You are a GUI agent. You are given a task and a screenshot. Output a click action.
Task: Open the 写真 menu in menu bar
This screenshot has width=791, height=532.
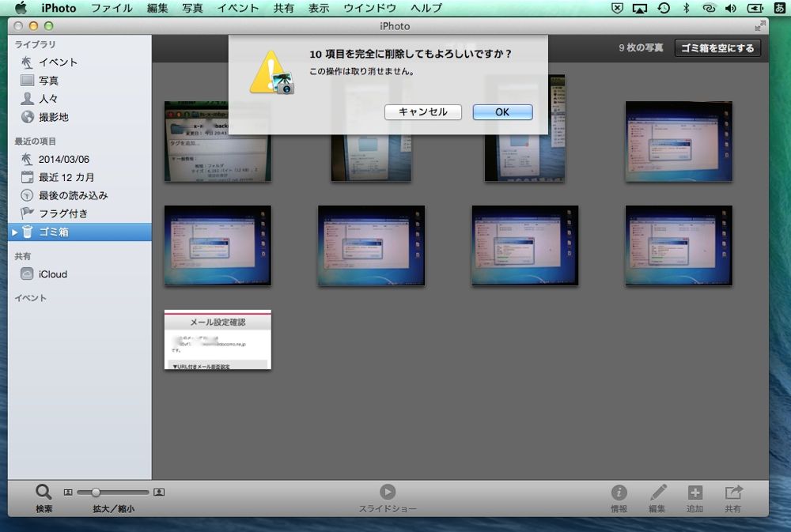point(192,8)
